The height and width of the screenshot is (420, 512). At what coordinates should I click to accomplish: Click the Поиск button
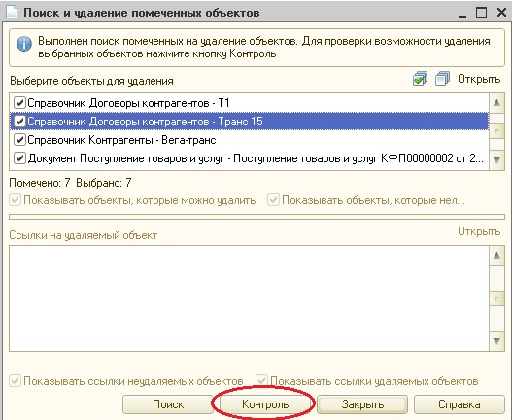tap(168, 404)
